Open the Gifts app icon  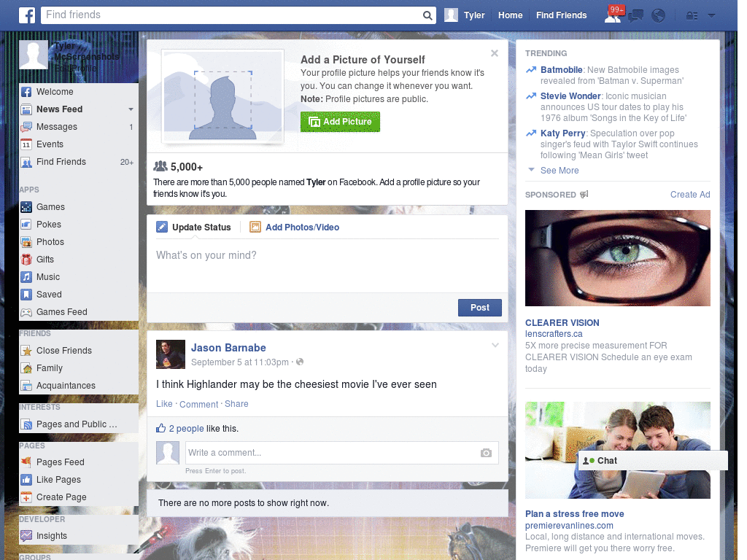point(26,260)
